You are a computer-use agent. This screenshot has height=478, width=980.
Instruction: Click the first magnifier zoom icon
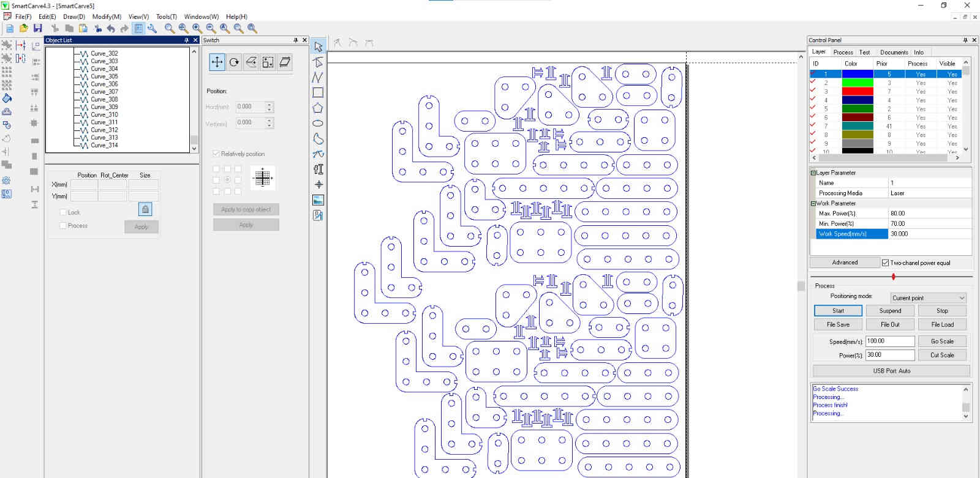pos(170,28)
